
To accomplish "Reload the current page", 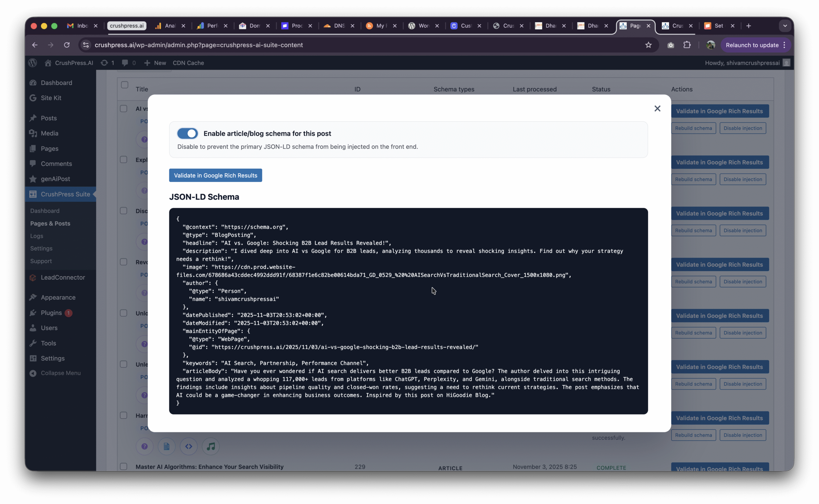I will 67,45.
